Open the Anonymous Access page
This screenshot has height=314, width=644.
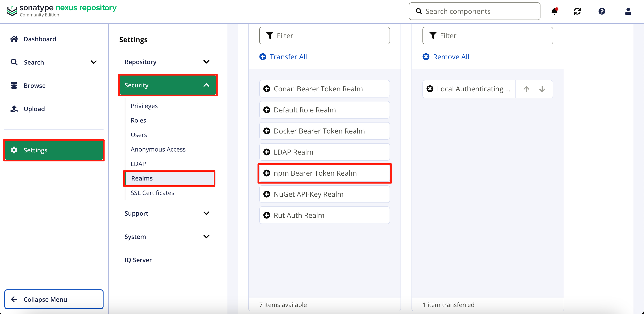pyautogui.click(x=158, y=149)
